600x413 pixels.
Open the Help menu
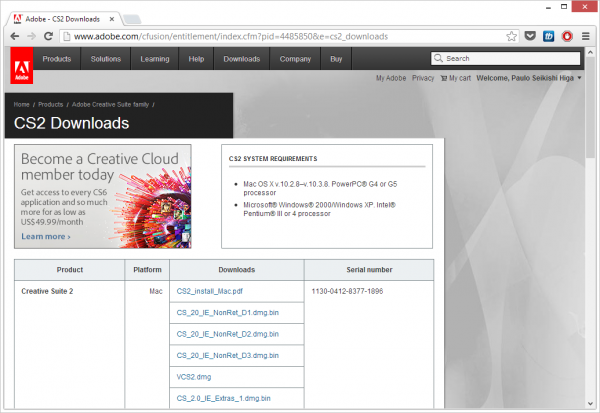pyautogui.click(x=196, y=59)
